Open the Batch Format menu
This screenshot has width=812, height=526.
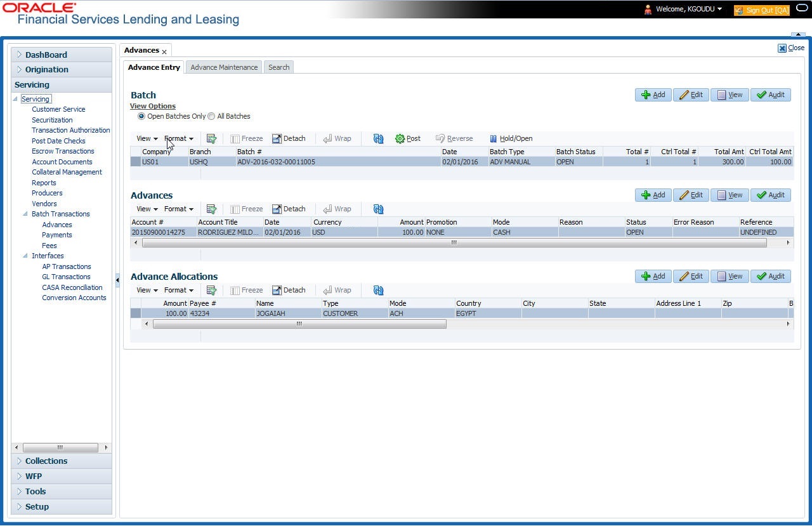[179, 138]
